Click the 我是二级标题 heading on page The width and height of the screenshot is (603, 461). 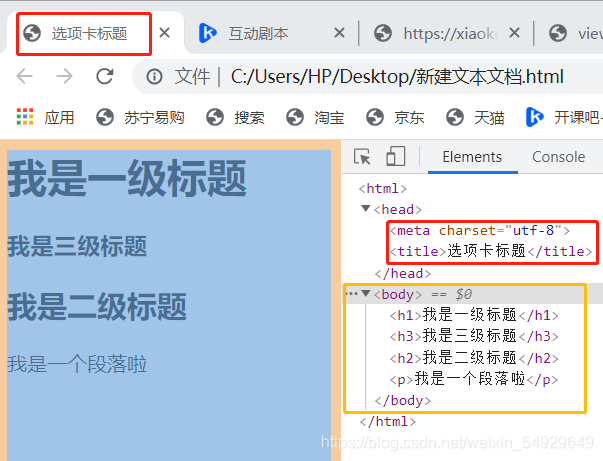click(97, 306)
